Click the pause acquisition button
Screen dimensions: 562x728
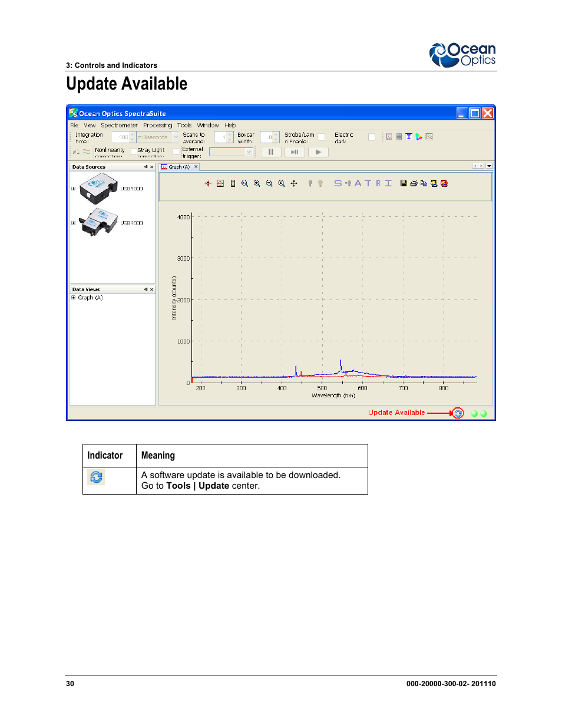click(x=271, y=152)
